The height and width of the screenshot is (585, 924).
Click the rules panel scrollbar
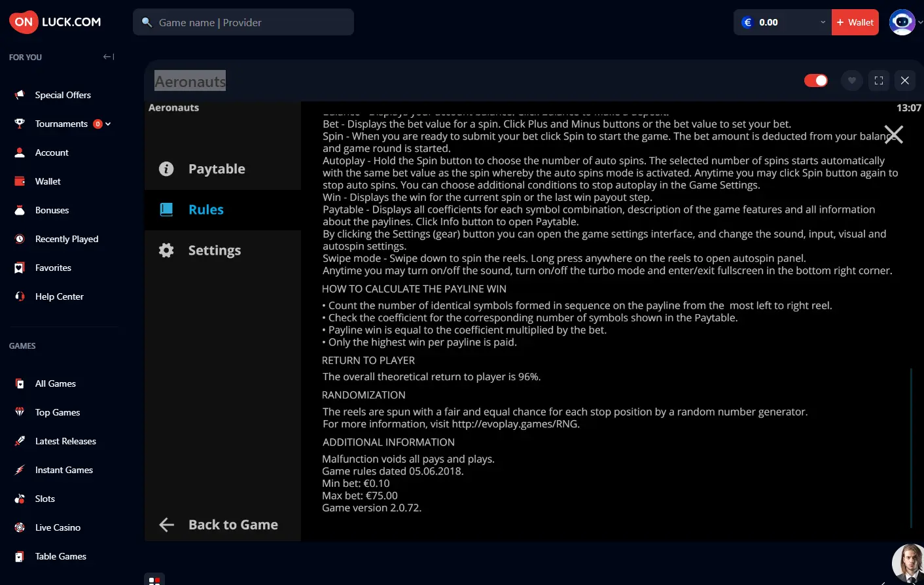tap(911, 448)
